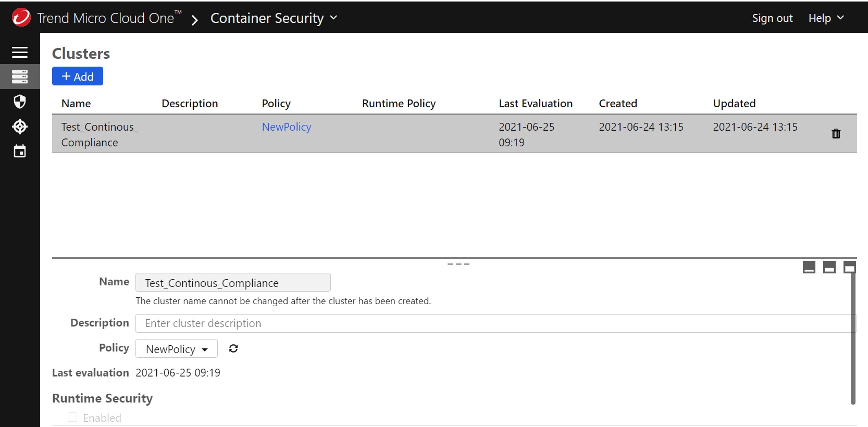Select the Clusters server icon in sidebar
The image size is (868, 427).
20,77
